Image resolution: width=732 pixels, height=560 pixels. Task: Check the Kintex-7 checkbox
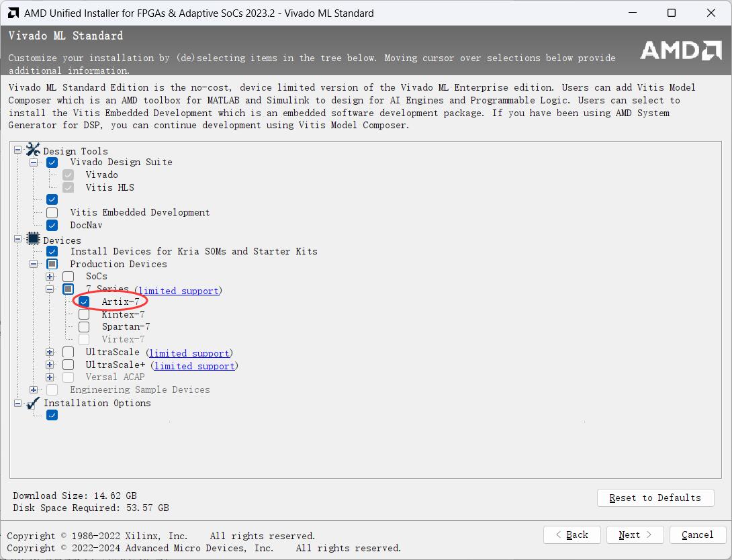click(x=84, y=314)
